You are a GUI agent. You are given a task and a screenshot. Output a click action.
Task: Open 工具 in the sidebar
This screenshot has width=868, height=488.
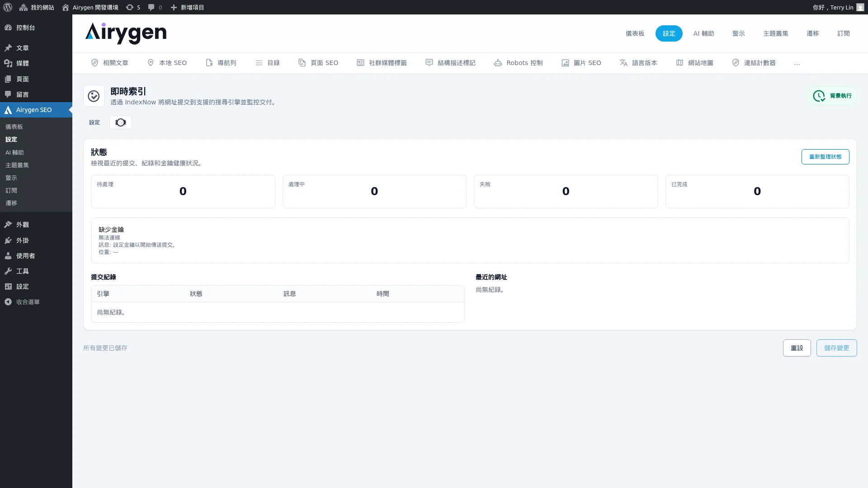36,271
